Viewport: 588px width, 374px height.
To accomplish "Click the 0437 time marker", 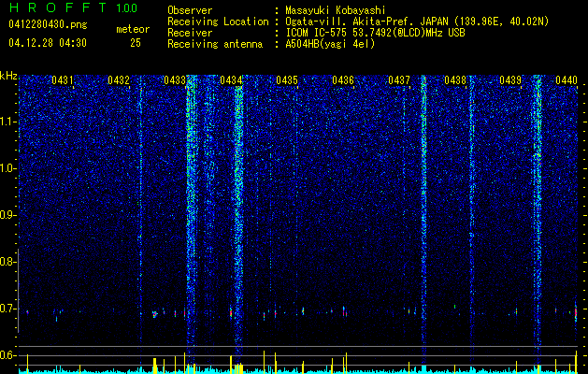I will click(x=399, y=80).
